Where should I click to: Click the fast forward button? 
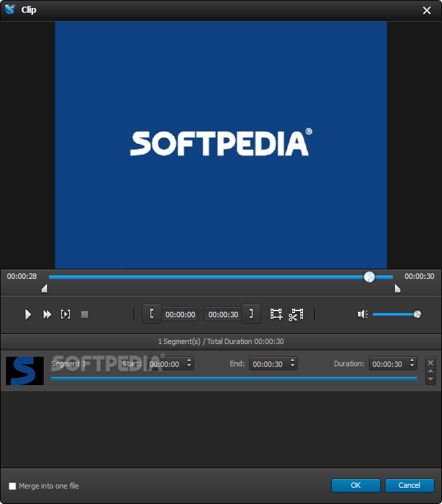click(x=47, y=314)
